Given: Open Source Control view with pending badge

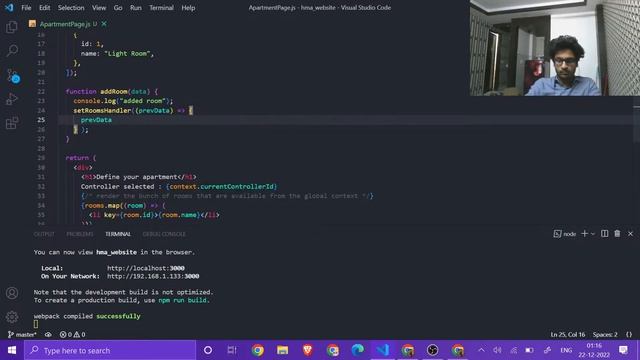Looking at the screenshot, I should (13, 76).
